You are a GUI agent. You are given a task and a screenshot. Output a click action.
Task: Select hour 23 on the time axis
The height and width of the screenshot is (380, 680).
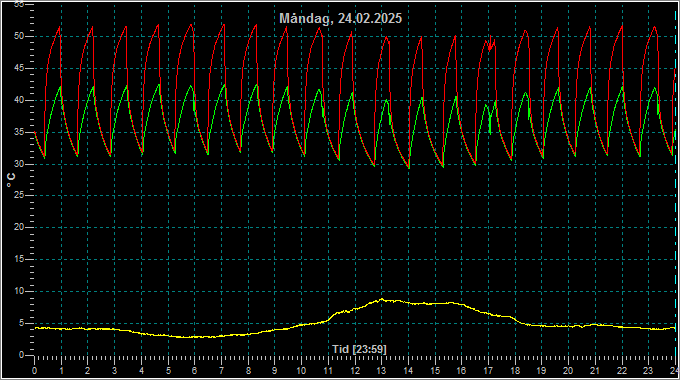pos(648,371)
